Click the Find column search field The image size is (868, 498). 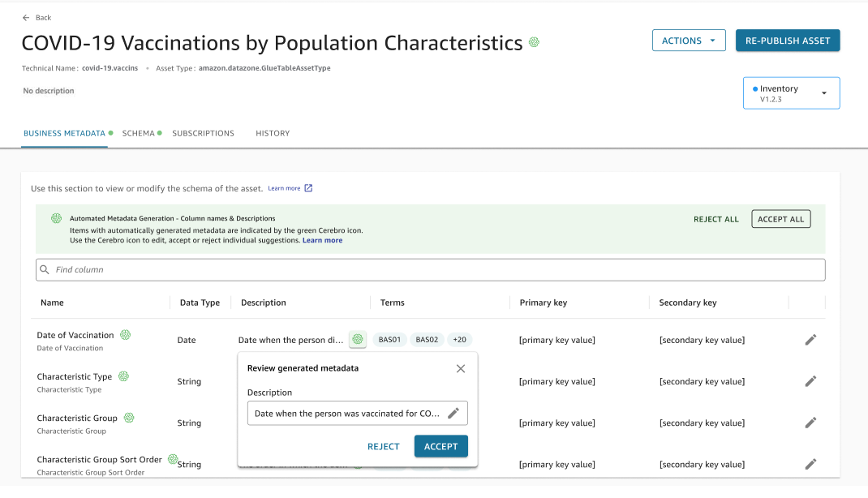430,269
